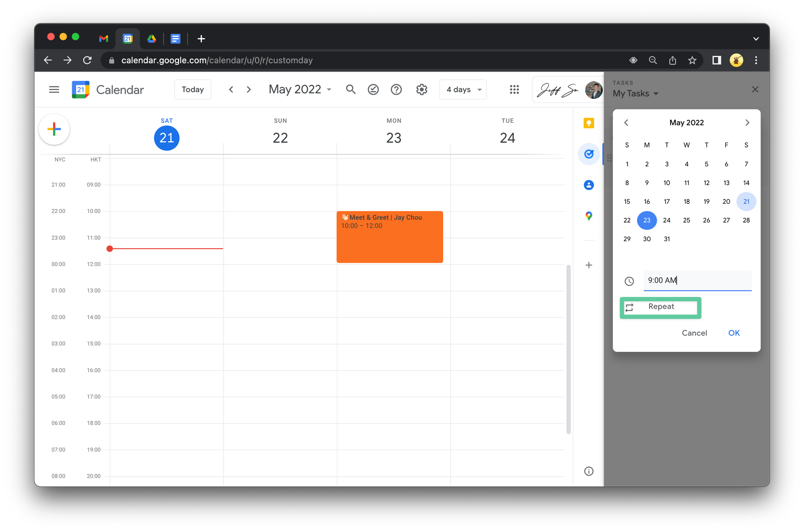Viewport: 804px width, 532px height.
Task: Pick May 10 in mini calendar
Action: pyautogui.click(x=667, y=183)
